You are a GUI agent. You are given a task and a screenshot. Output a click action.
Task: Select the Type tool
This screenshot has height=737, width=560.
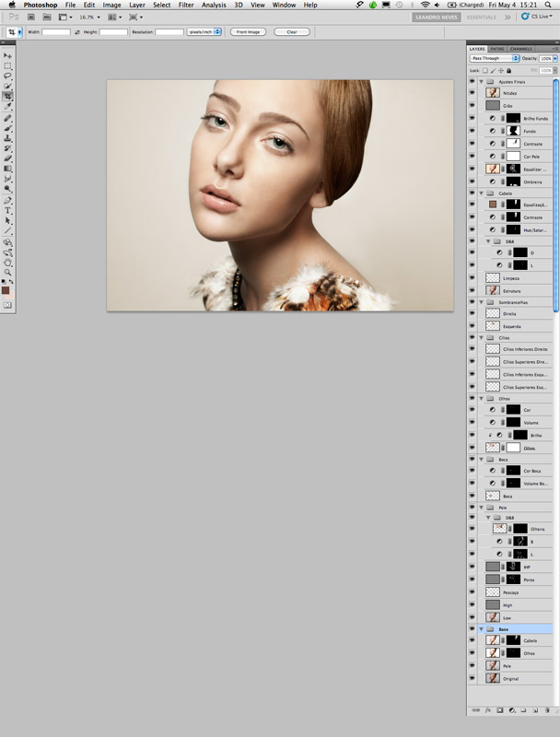click(7, 211)
